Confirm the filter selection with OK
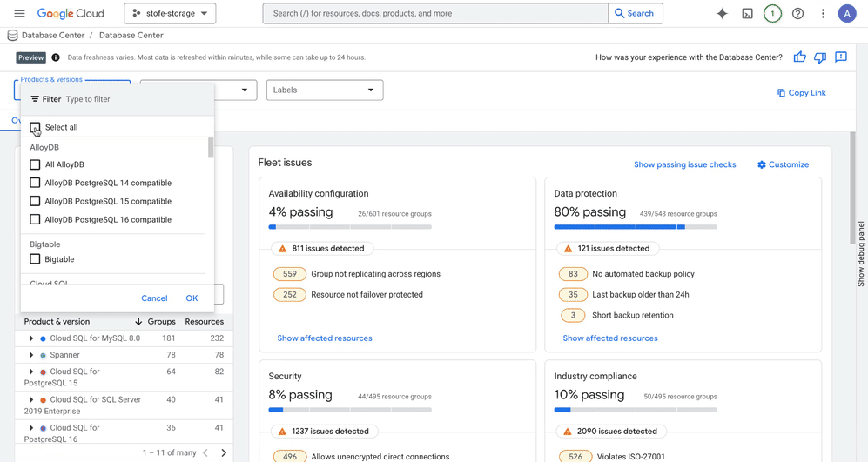Viewport: 868px width, 462px height. pyautogui.click(x=192, y=298)
